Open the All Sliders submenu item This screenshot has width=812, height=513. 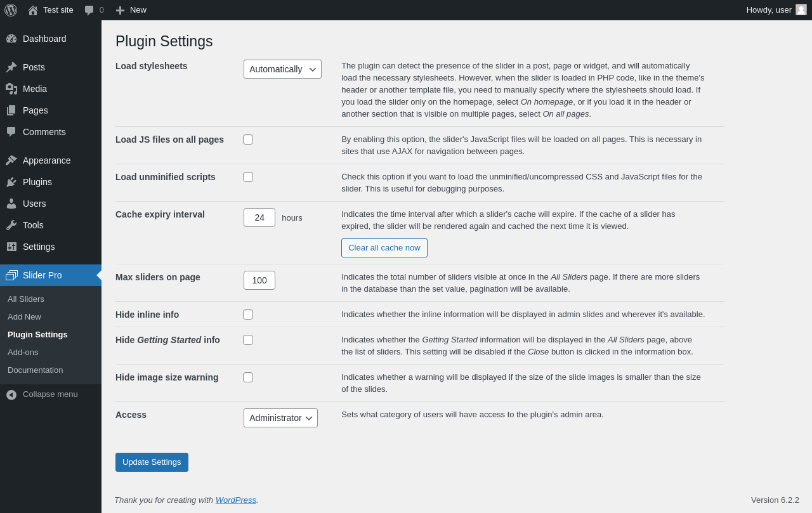26,299
